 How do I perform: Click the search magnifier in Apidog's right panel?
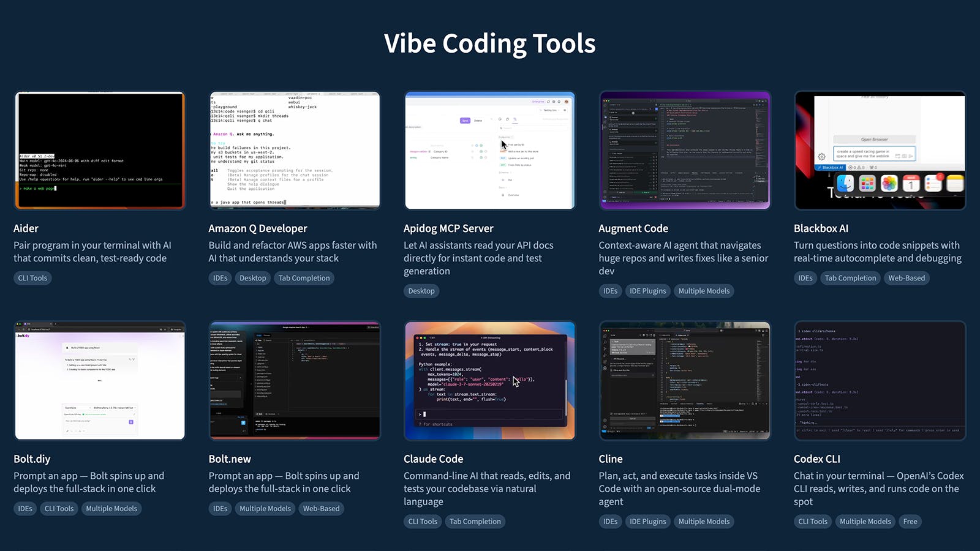pos(501,128)
